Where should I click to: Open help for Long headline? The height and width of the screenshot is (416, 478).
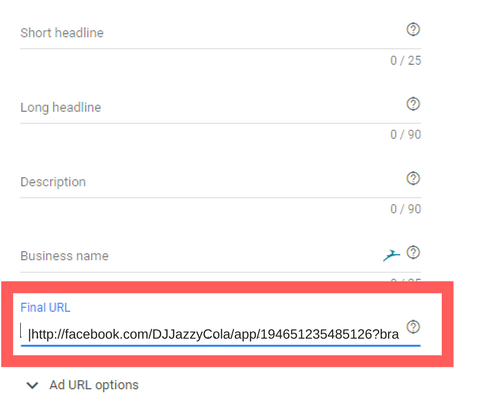pos(413,104)
